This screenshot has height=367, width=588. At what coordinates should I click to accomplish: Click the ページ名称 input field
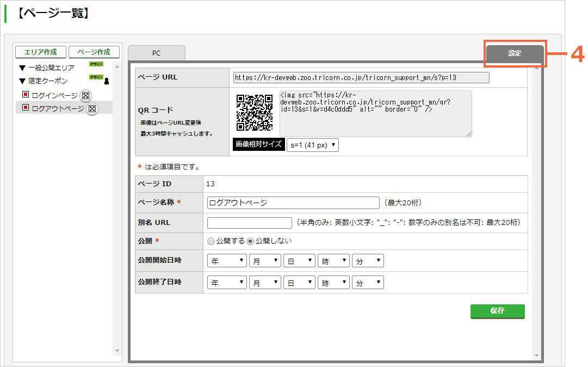coord(293,203)
